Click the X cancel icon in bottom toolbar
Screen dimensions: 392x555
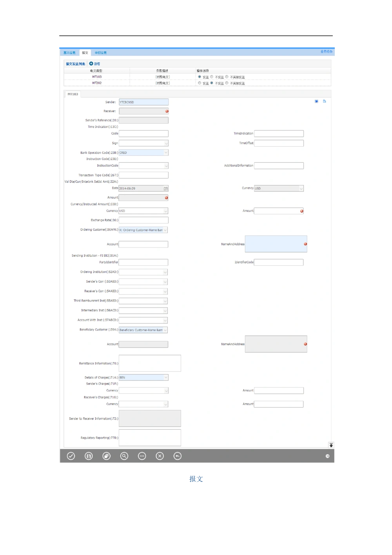160,456
